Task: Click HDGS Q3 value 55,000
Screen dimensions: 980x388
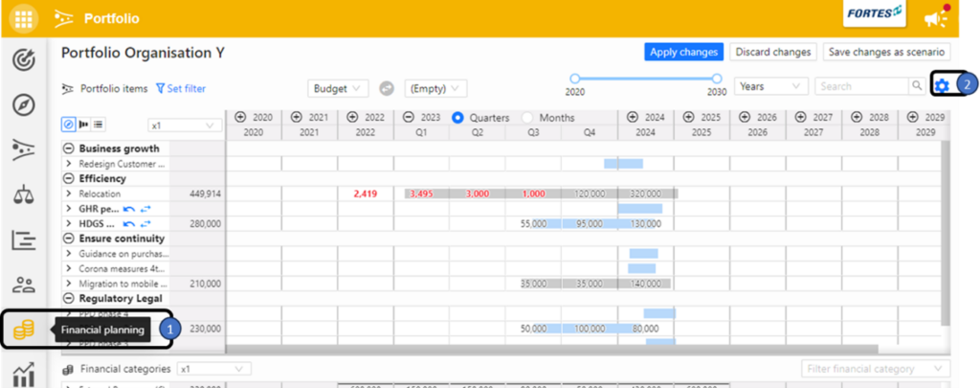Action: coord(533,223)
